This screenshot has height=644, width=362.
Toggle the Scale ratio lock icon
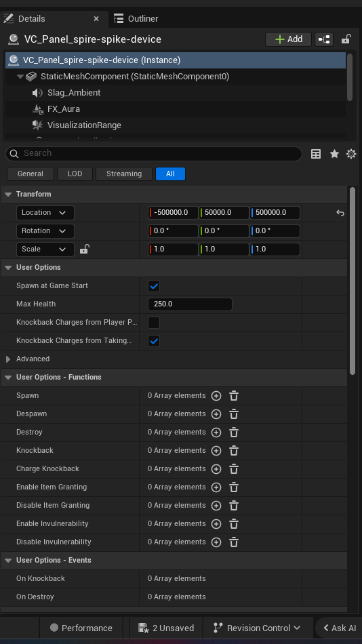tap(84, 249)
